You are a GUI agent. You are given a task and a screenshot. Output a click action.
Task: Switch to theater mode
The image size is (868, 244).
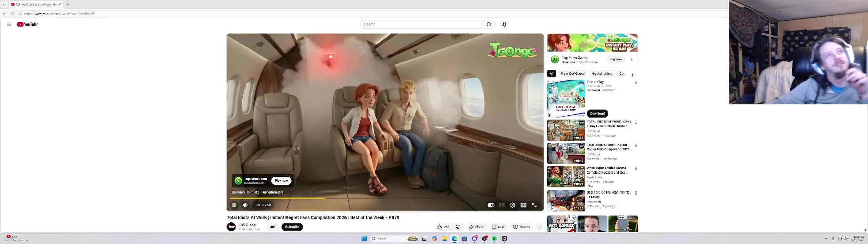tap(524, 205)
